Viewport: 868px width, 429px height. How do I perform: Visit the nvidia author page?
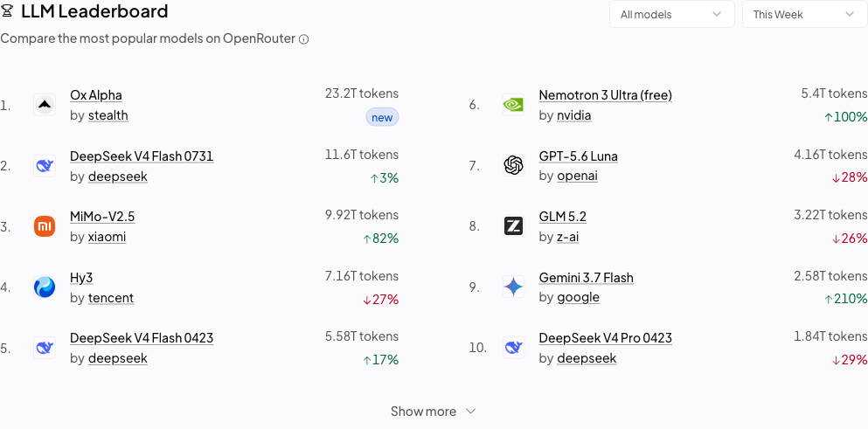574,115
